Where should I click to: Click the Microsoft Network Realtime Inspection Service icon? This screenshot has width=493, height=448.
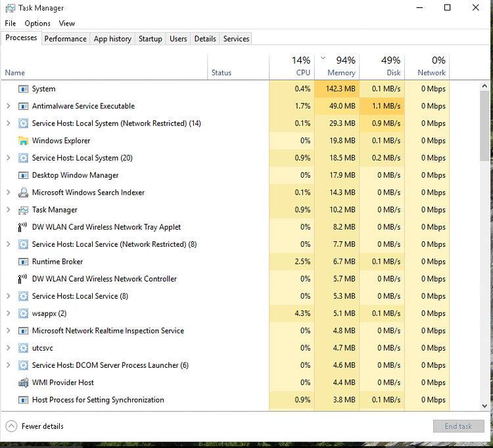pyautogui.click(x=23, y=331)
